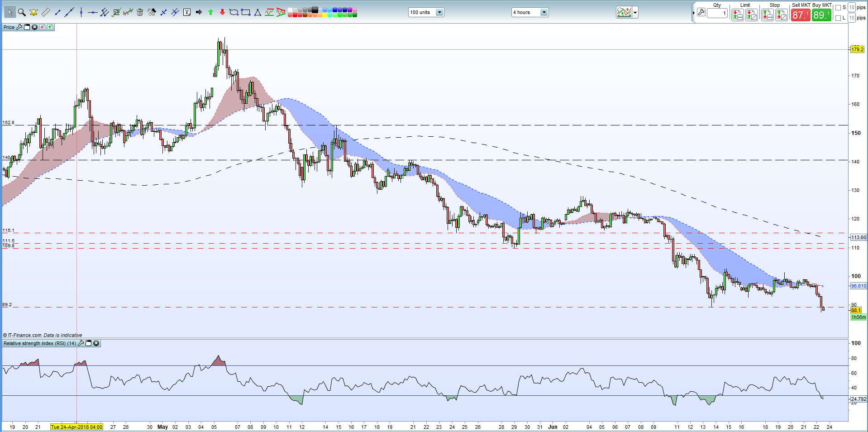
Task: Click the Relative strength index label
Action: (x=39, y=343)
